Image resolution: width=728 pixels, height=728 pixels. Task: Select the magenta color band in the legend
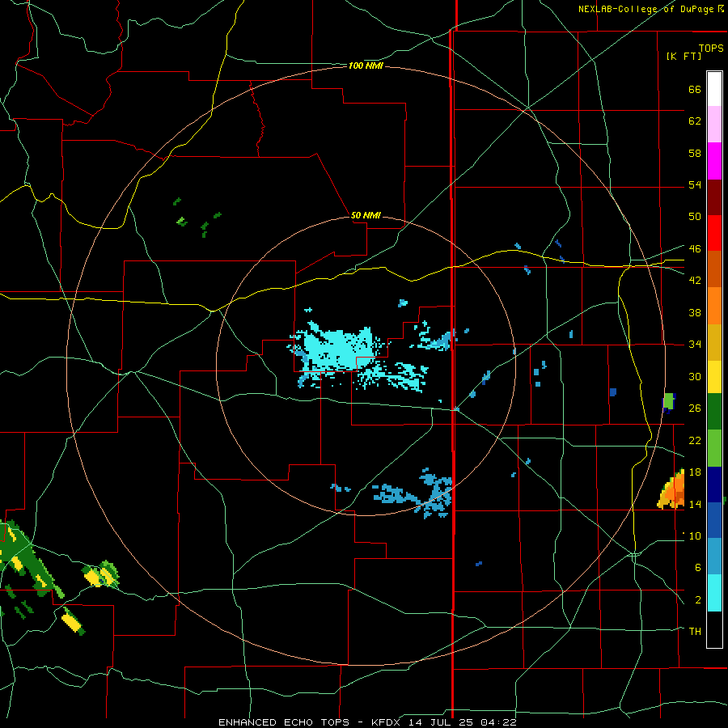[x=714, y=161]
